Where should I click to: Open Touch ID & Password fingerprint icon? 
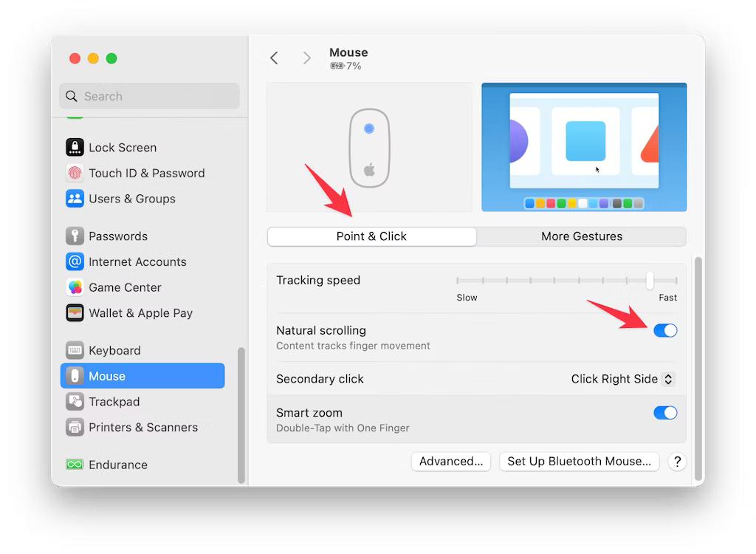click(75, 173)
